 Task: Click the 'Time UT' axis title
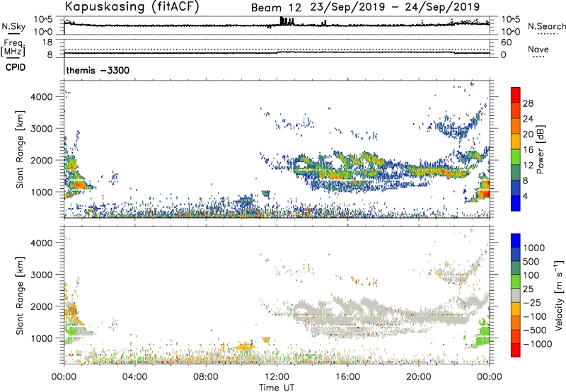point(277,388)
